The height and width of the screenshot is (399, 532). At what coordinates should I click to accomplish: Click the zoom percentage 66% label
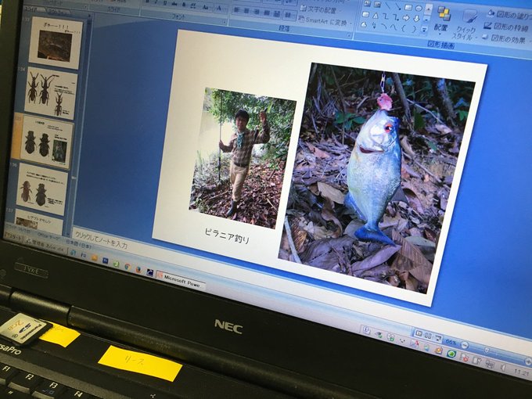451,342
